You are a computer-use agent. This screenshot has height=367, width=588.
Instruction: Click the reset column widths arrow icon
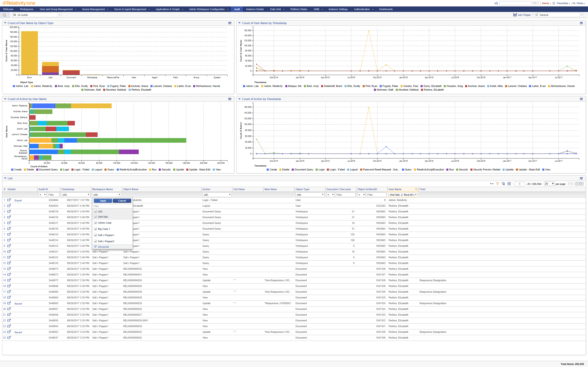[492, 184]
